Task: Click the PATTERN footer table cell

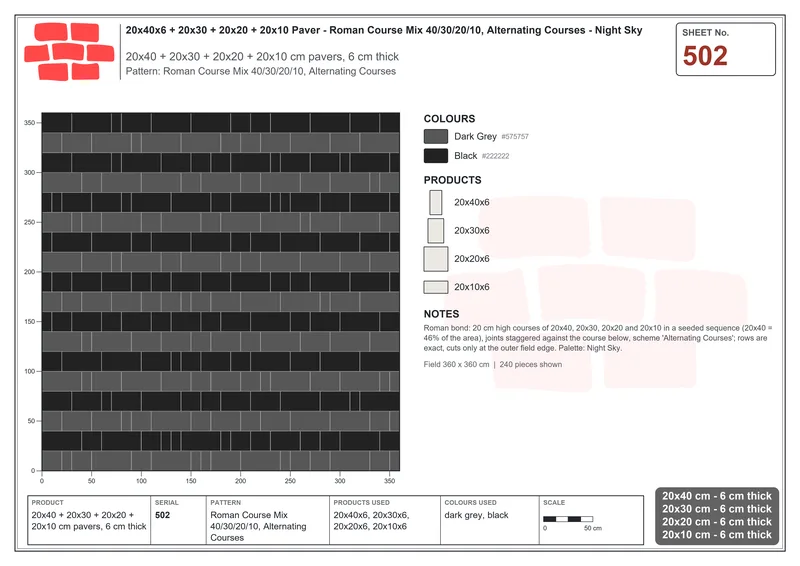Action: point(268,520)
